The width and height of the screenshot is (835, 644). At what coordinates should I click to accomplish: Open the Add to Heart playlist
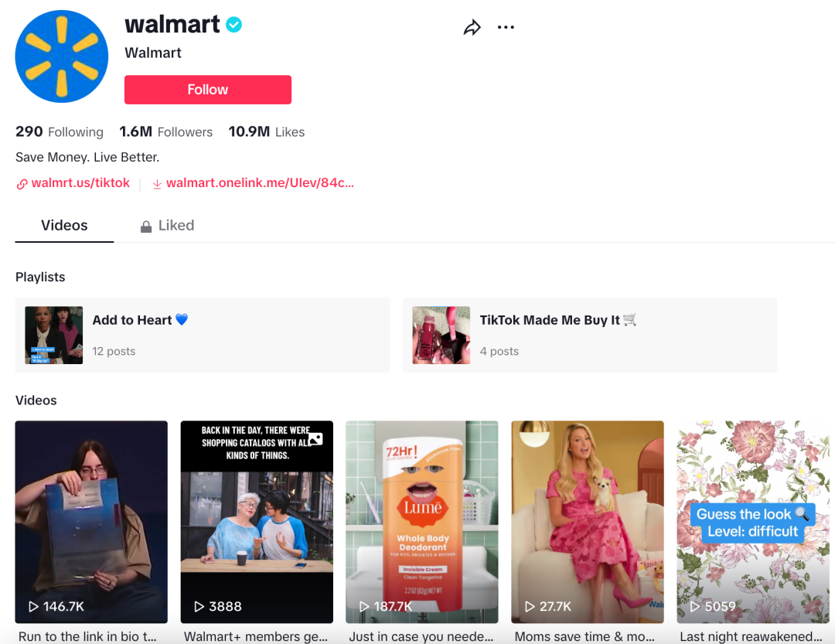pos(203,335)
